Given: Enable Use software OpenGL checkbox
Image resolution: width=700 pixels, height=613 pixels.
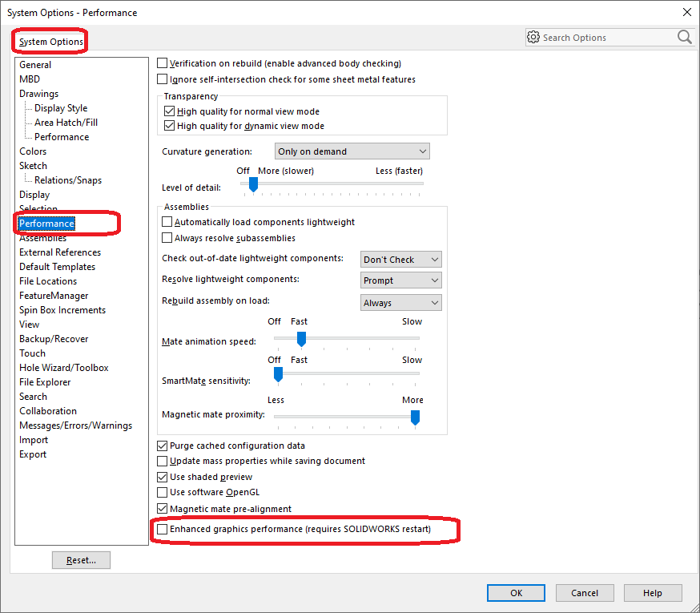Looking at the screenshot, I should (x=163, y=492).
